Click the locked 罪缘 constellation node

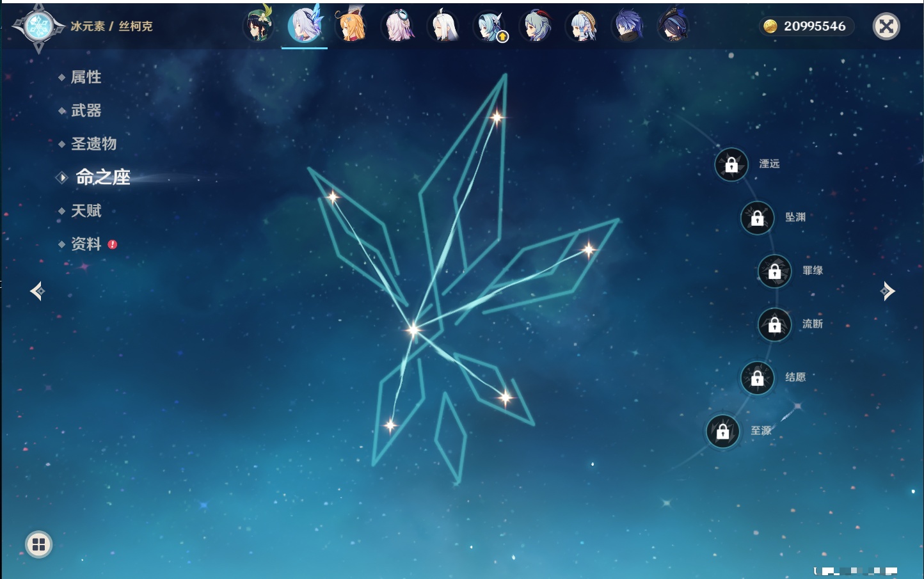pyautogui.click(x=774, y=271)
